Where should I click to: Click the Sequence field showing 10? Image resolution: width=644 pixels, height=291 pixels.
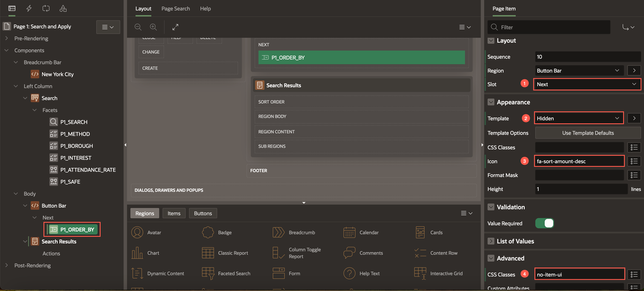(x=588, y=57)
